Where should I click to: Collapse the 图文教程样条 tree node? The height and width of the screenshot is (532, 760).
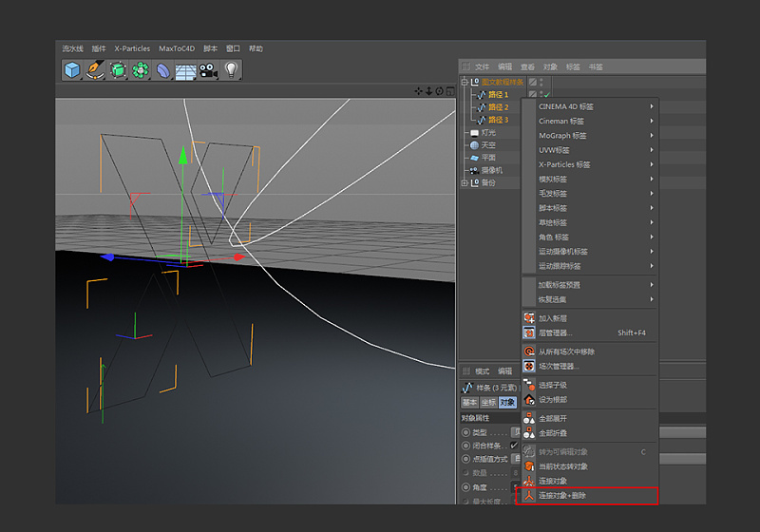pyautogui.click(x=464, y=83)
